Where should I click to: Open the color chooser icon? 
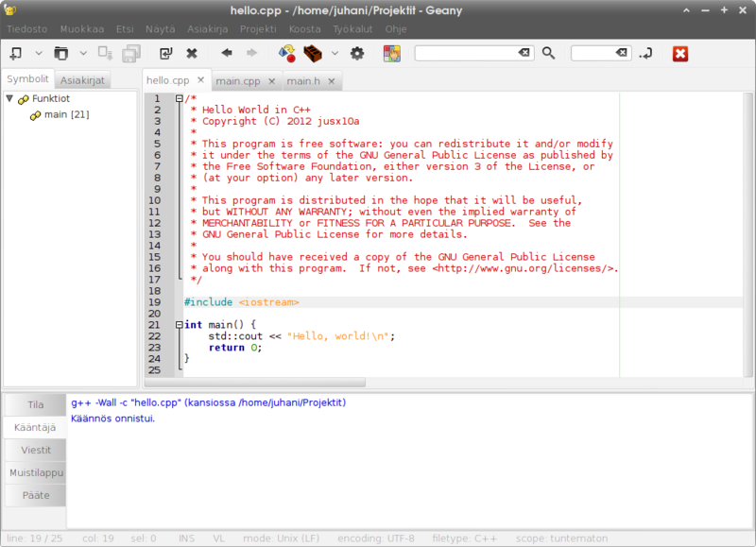[x=391, y=53]
